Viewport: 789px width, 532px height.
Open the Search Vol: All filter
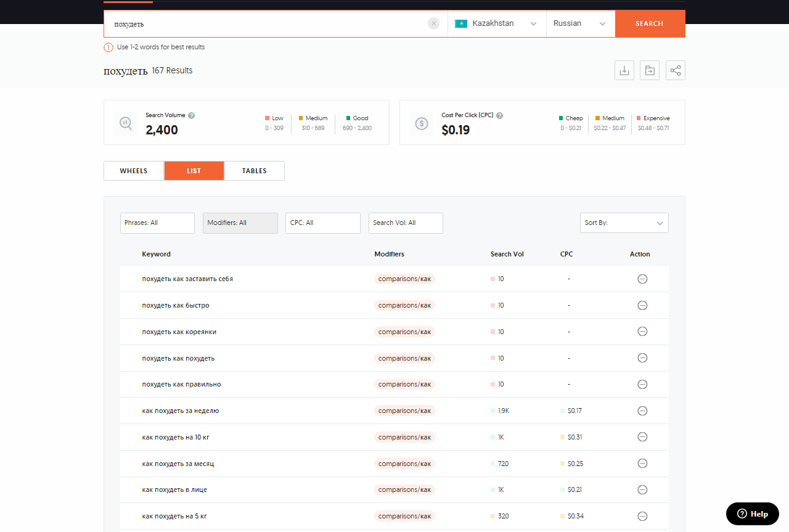[x=406, y=223]
